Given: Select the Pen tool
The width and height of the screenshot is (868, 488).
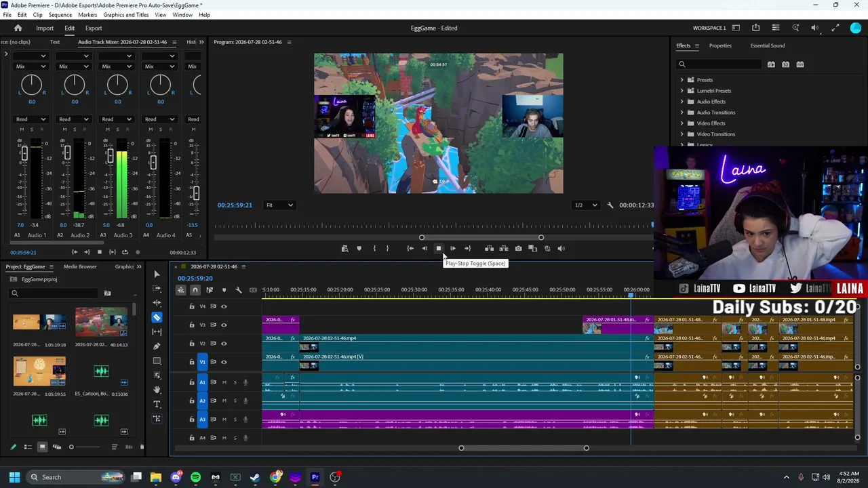Looking at the screenshot, I should click(x=157, y=346).
